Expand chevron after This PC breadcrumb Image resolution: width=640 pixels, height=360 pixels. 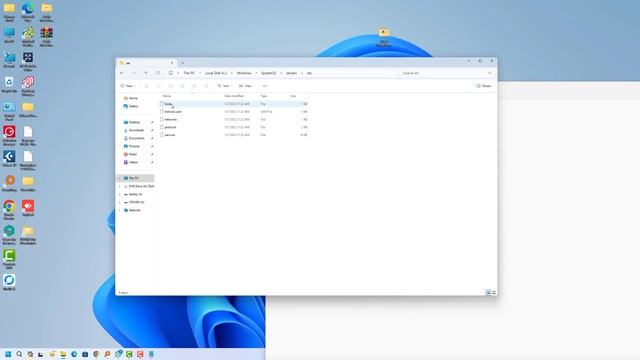pos(200,73)
